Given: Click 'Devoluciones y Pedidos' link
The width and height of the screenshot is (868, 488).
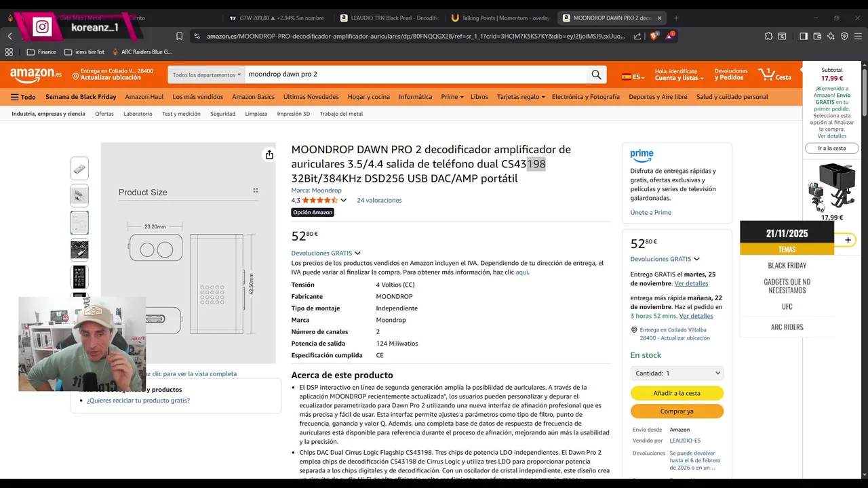Looking at the screenshot, I should pyautogui.click(x=731, y=75).
